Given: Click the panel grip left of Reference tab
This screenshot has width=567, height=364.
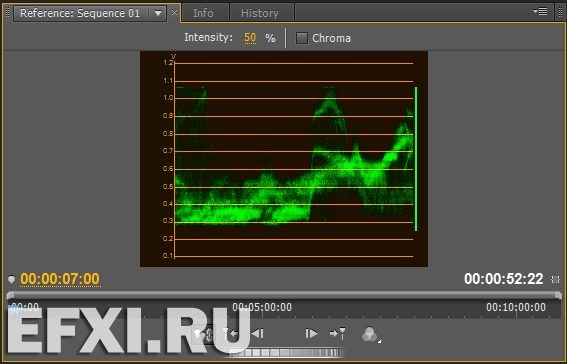Looking at the screenshot, I should coord(8,13).
